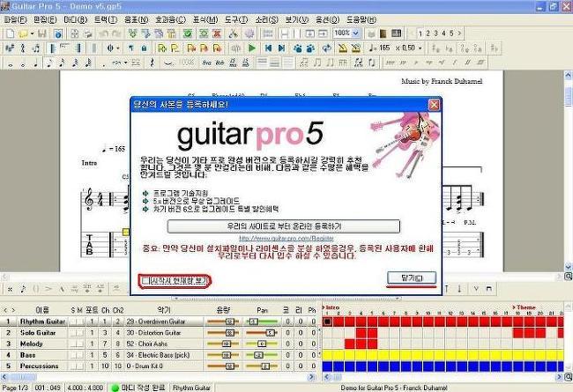Screen dimensions: 573x392
Task: Open the 보기(V) menu
Action: [297, 19]
